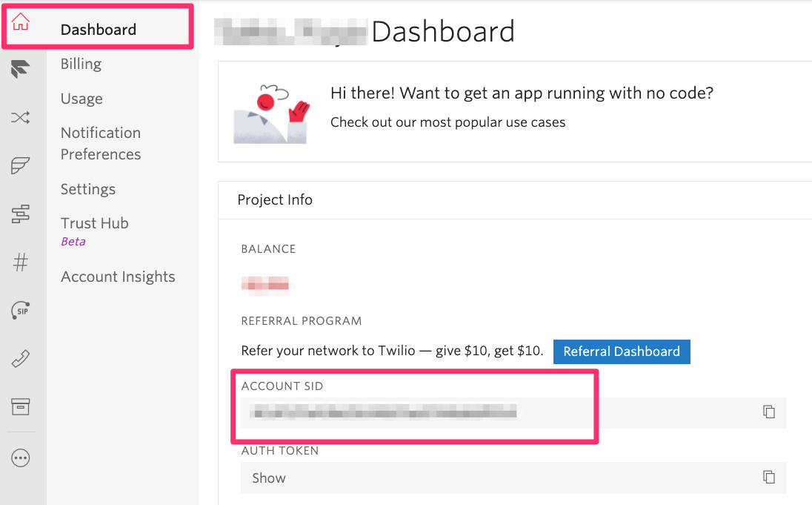The image size is (812, 505).
Task: Open the most popular use cases link
Action: coord(447,122)
